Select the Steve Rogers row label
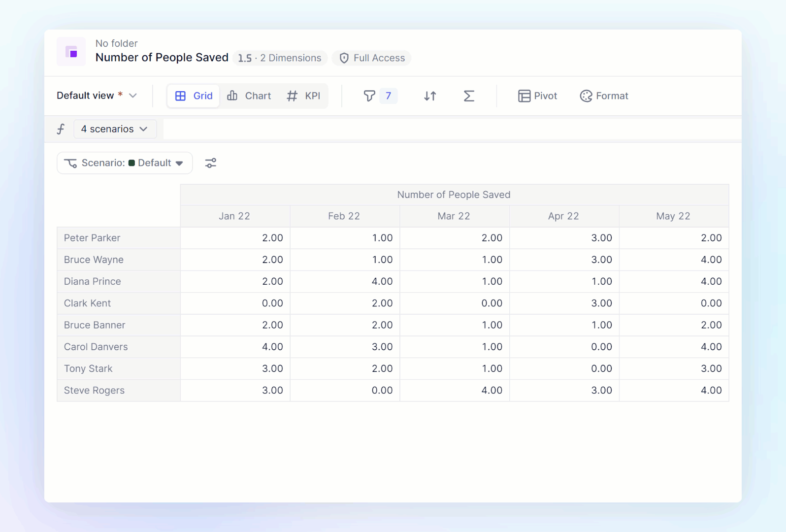This screenshot has height=532, width=786. coord(119,390)
